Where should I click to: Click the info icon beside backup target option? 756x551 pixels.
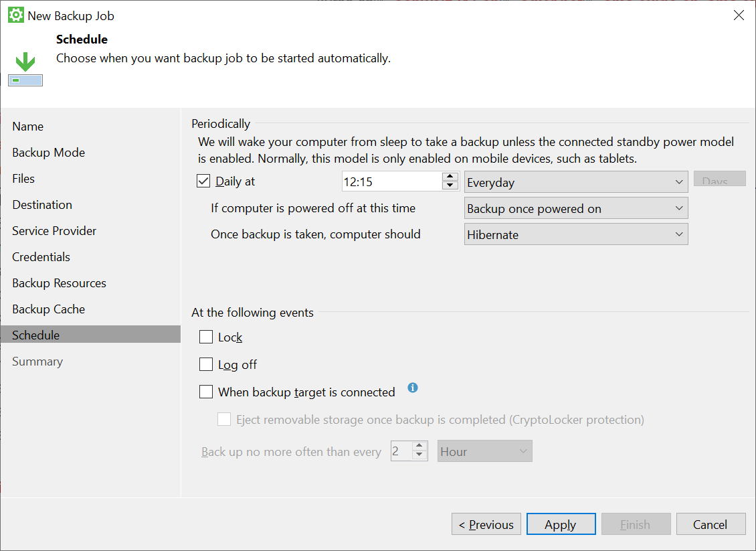coord(412,388)
